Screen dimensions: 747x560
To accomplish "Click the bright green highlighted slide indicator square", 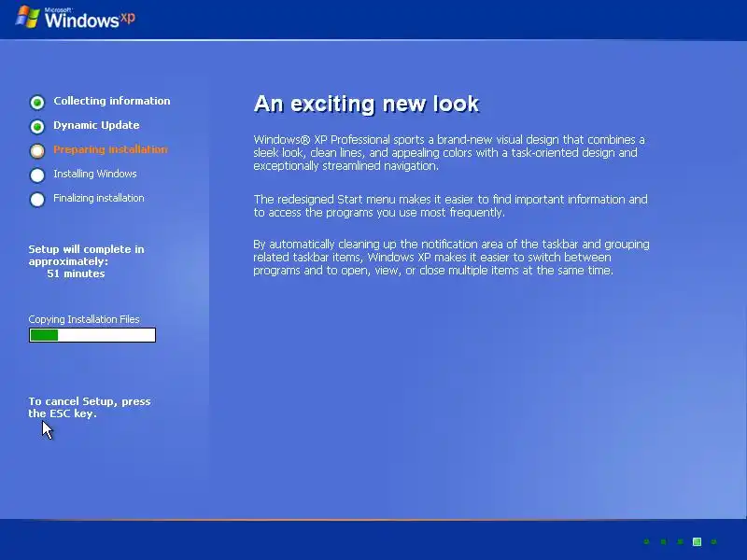I will (697, 541).
